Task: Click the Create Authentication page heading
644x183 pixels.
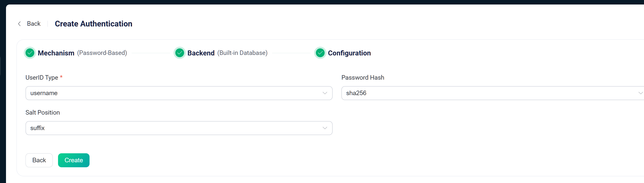Action: coord(94,24)
